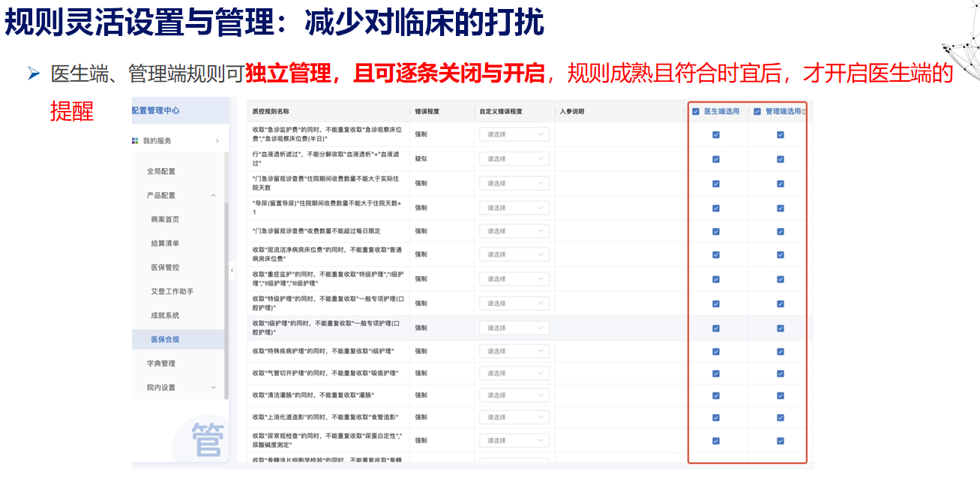The image size is (980, 495).
Task: Click the 管 logo badge in the sidebar
Action: [x=207, y=440]
